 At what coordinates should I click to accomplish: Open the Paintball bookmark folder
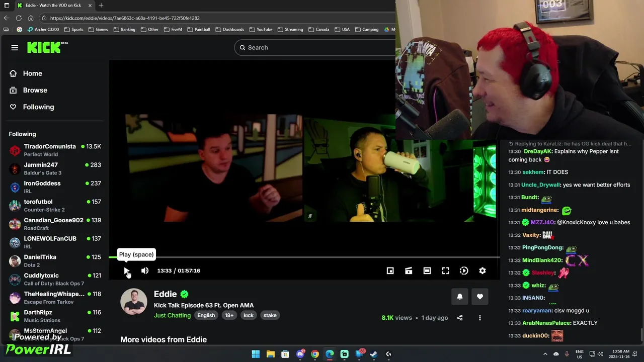(x=199, y=30)
